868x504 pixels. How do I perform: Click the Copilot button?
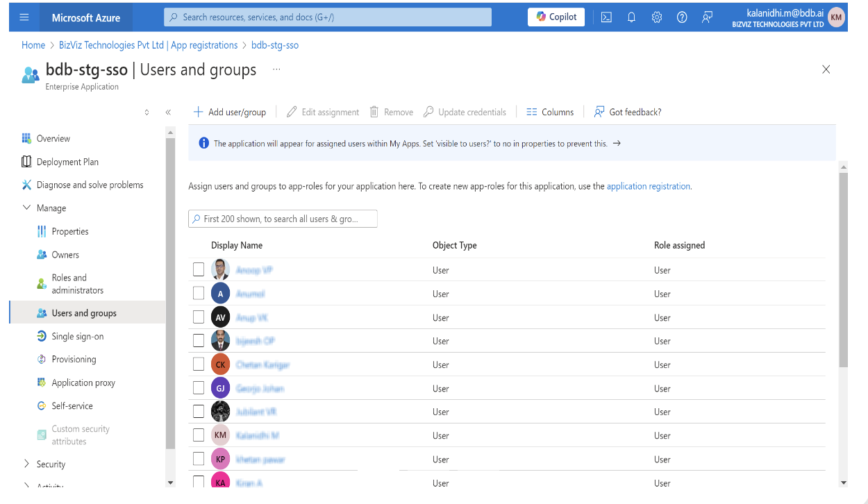556,17
